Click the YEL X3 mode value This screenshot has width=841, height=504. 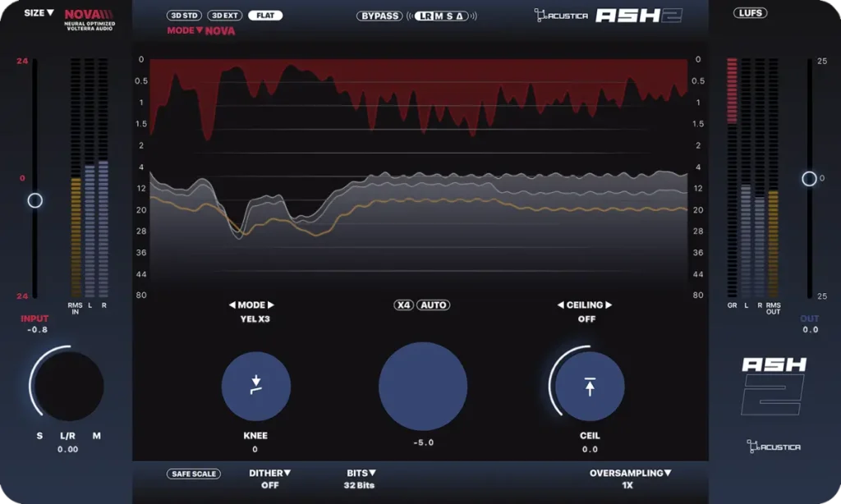pos(255,319)
